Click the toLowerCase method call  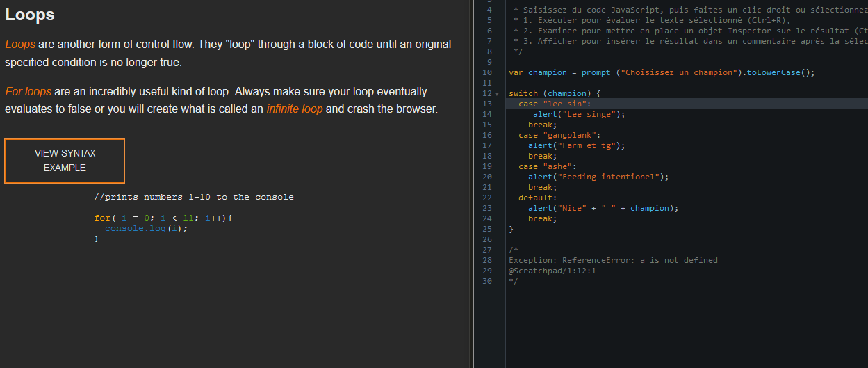point(776,72)
